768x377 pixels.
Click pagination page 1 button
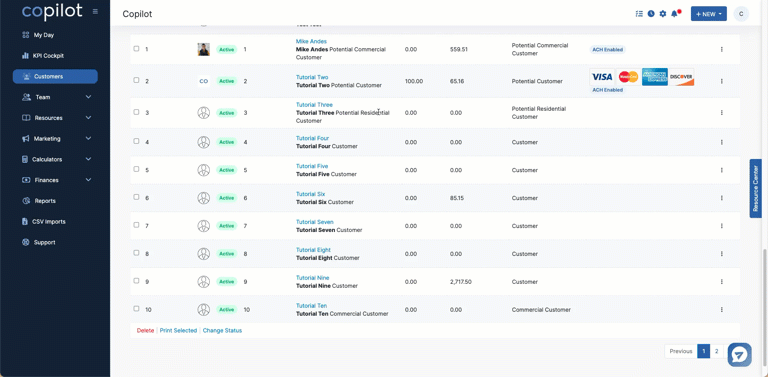pos(704,351)
